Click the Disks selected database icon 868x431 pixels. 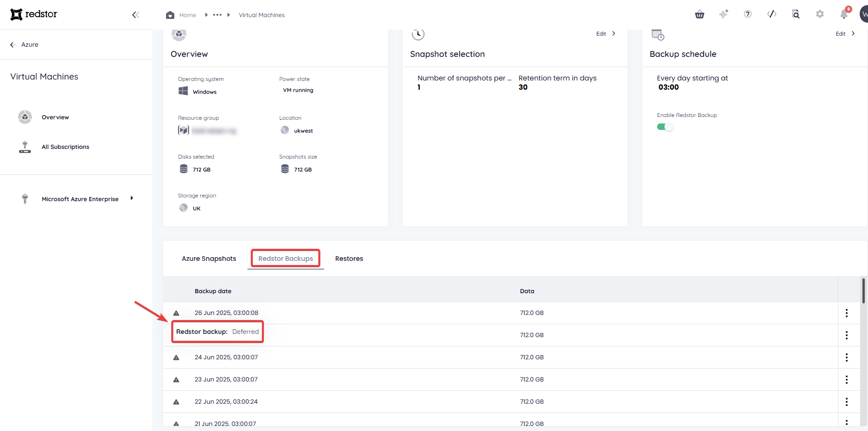[x=184, y=169]
